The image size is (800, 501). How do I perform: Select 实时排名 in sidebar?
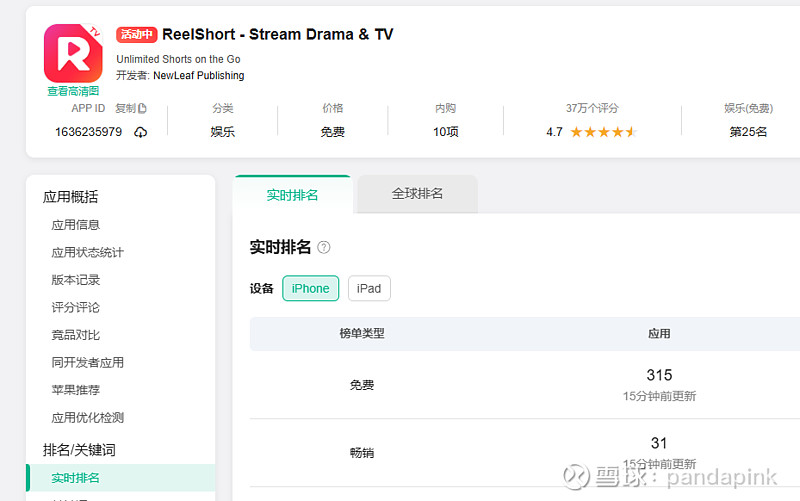120,478
